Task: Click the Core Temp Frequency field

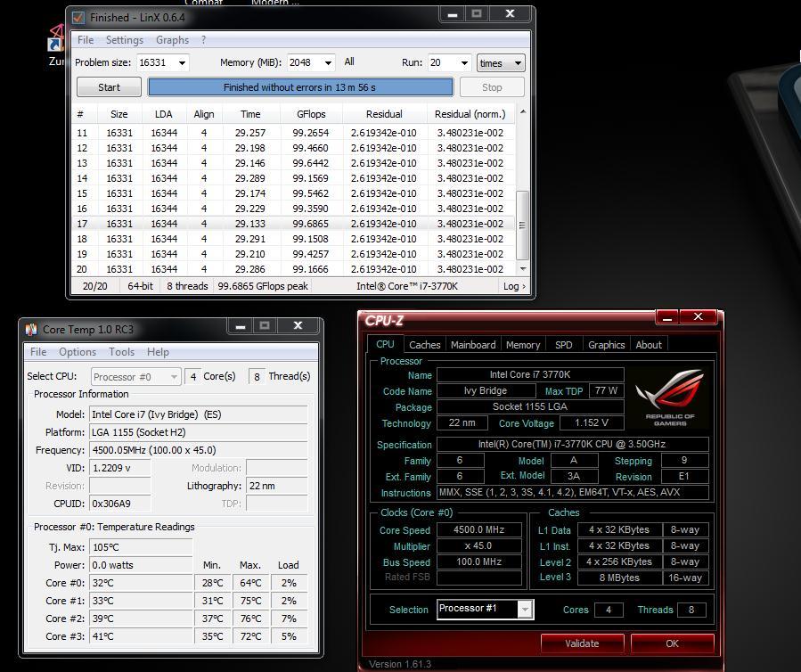Action: (x=198, y=450)
